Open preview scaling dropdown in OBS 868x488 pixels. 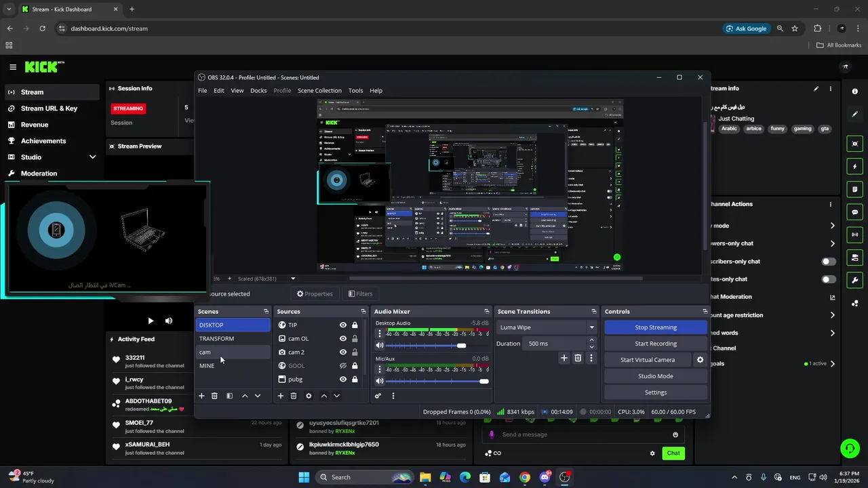pyautogui.click(x=293, y=279)
